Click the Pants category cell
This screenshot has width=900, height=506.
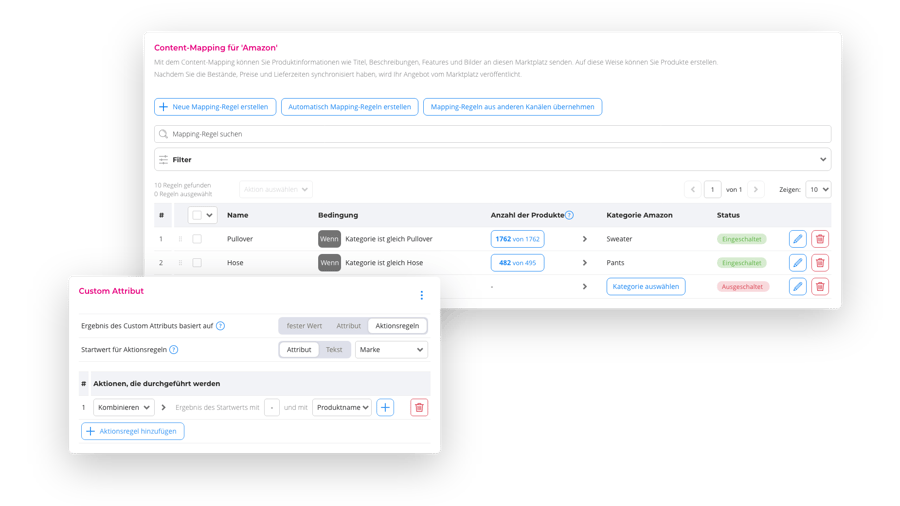[x=615, y=263]
